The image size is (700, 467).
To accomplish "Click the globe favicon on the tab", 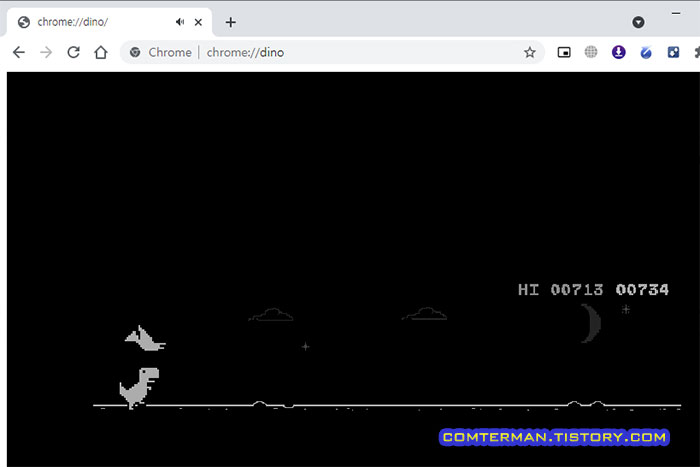I will [x=24, y=22].
